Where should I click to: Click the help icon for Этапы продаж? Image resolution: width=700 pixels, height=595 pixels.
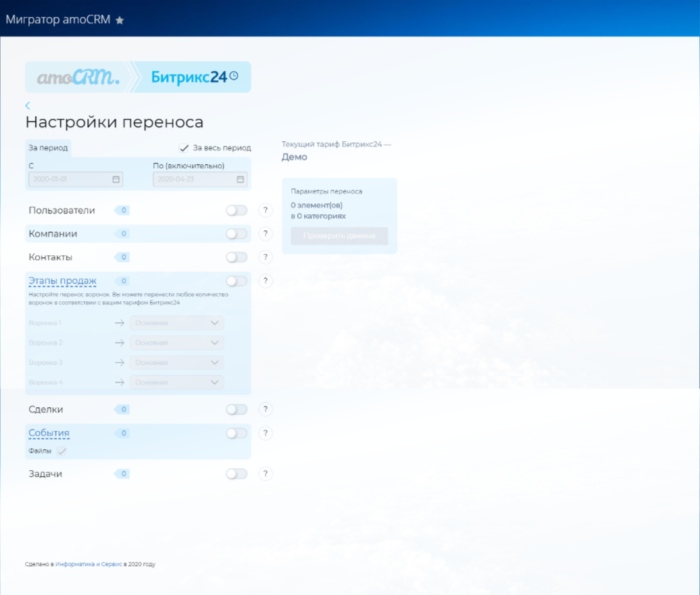[266, 281]
